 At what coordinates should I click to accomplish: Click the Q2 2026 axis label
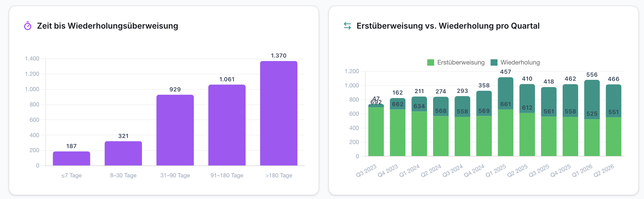(604, 171)
